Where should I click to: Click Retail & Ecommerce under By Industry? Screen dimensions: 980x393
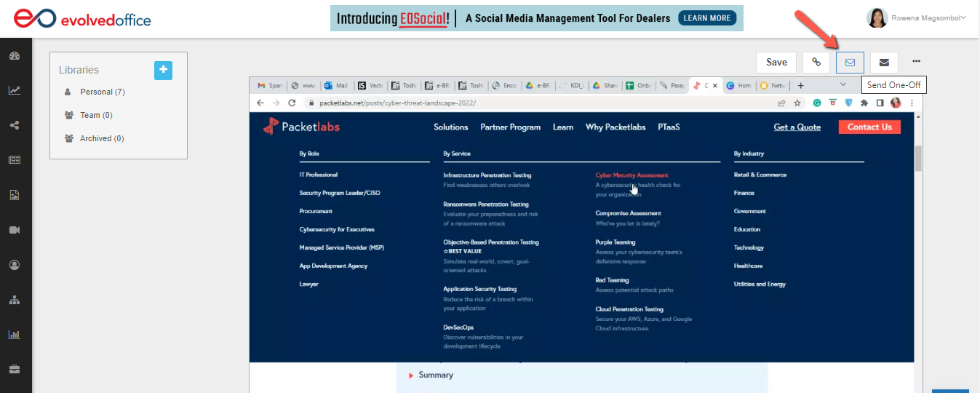point(760,175)
